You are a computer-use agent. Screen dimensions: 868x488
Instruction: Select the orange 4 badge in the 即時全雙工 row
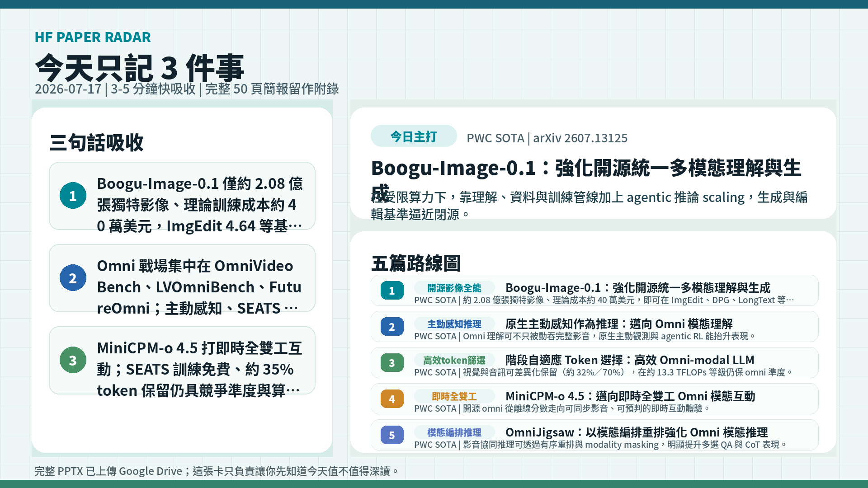coord(392,399)
